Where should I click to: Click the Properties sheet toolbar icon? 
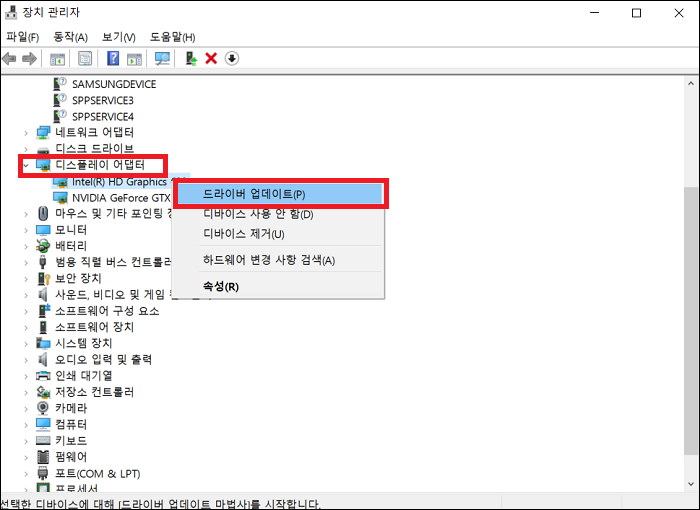coord(85,59)
